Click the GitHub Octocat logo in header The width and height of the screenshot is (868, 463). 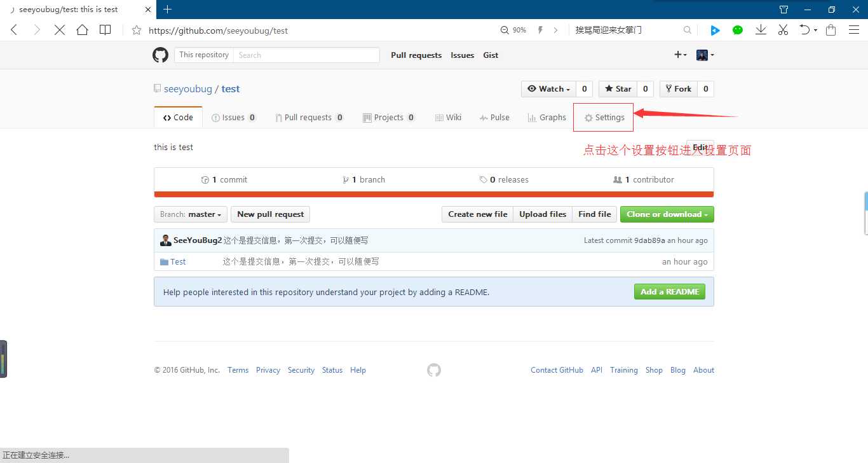[x=160, y=55]
